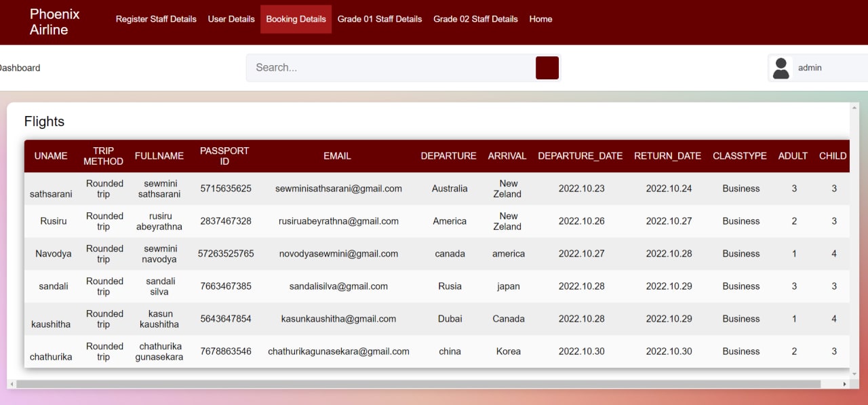
Task: Click the ARRIVAL column header
Action: pos(507,156)
